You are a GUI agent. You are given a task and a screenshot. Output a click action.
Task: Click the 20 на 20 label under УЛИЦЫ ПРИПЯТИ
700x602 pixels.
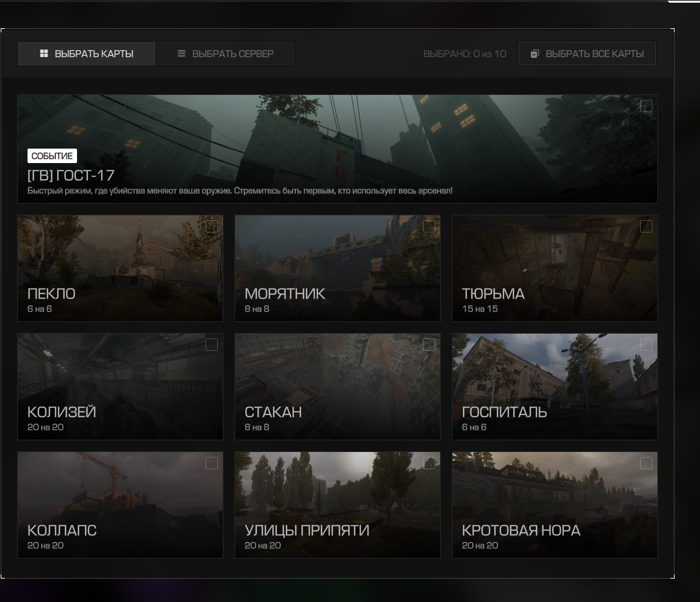tap(263, 546)
